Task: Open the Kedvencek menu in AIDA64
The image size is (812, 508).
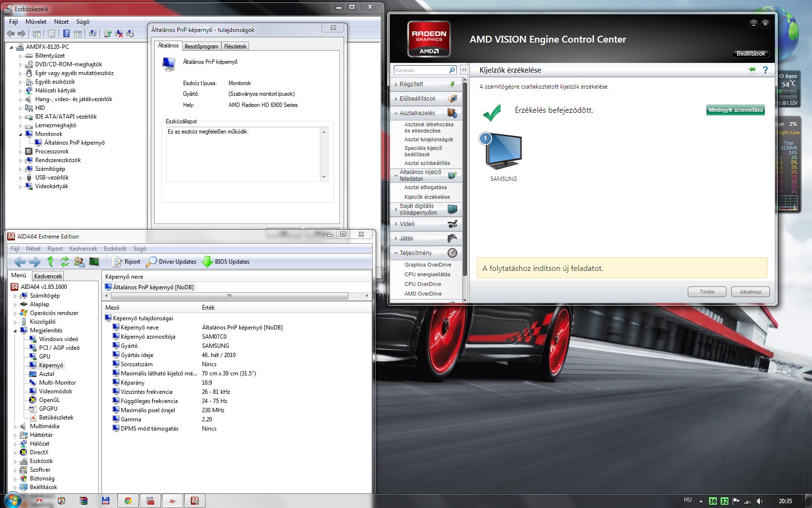Action: point(83,249)
